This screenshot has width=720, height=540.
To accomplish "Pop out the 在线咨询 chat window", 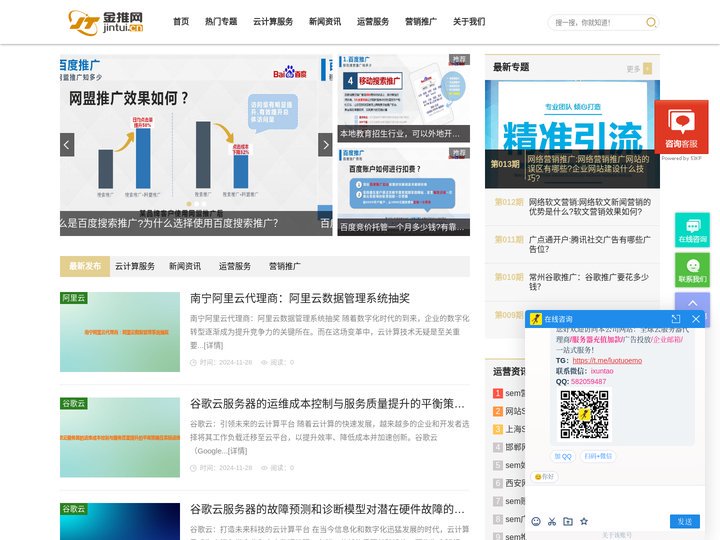I will 675,319.
